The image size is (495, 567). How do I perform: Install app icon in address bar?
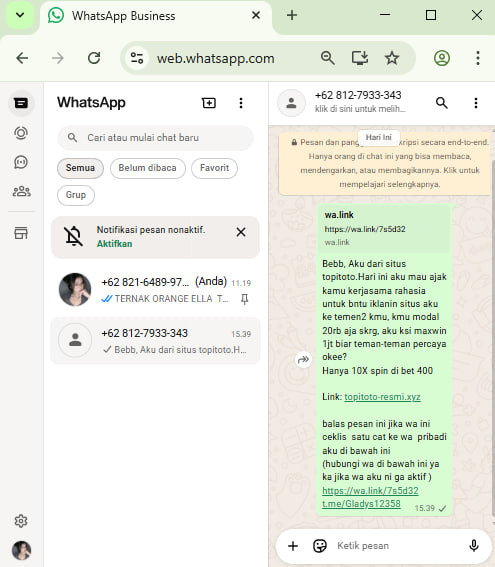360,58
